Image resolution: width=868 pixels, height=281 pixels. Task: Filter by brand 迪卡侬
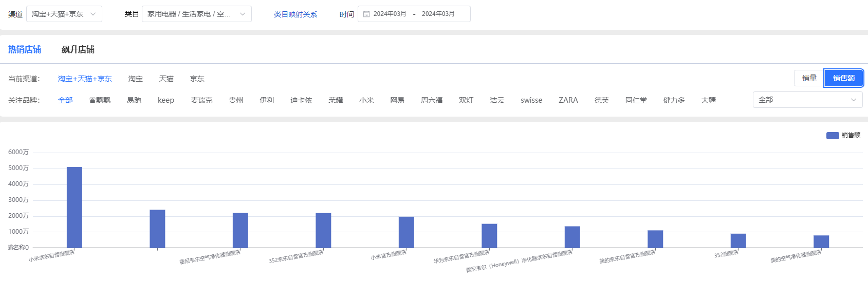tap(301, 100)
